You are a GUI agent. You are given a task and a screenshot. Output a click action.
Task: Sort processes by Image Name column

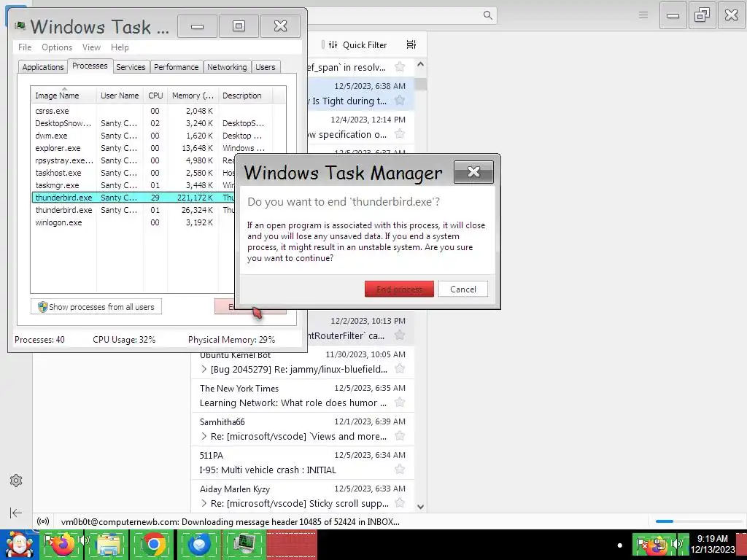64,96
